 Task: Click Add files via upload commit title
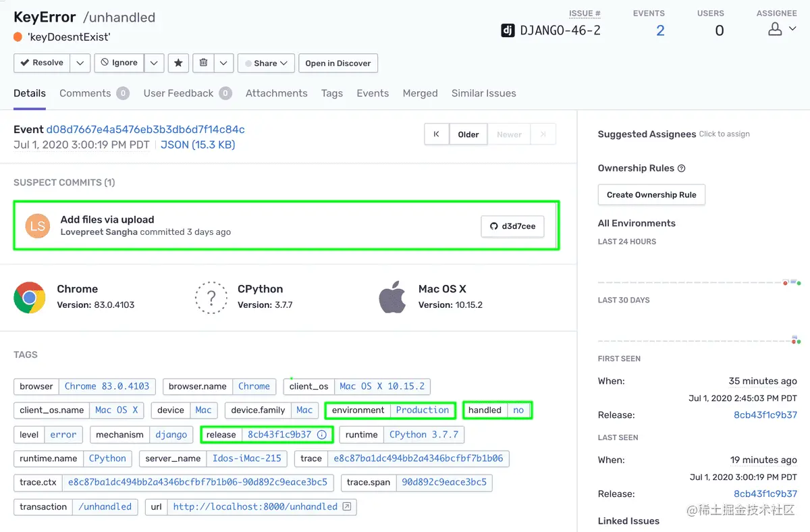coord(107,219)
